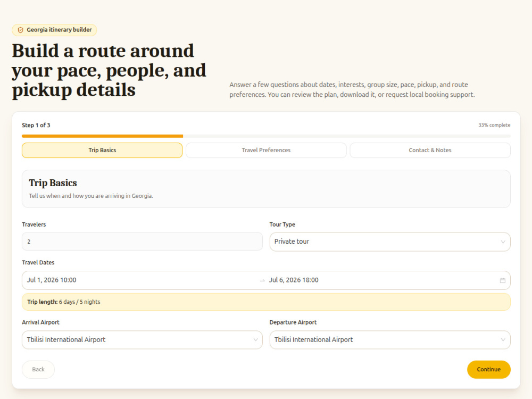Click the "Step 1 of 3" text
This screenshot has height=399, width=532.
pyautogui.click(x=36, y=125)
